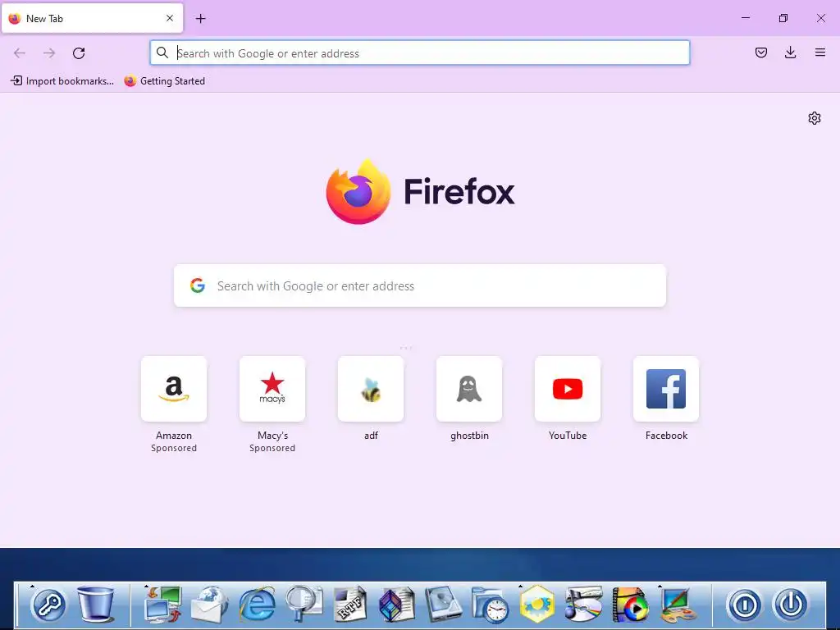Click the standby button in the dock
Screen dimensions: 840x630
coord(745,605)
